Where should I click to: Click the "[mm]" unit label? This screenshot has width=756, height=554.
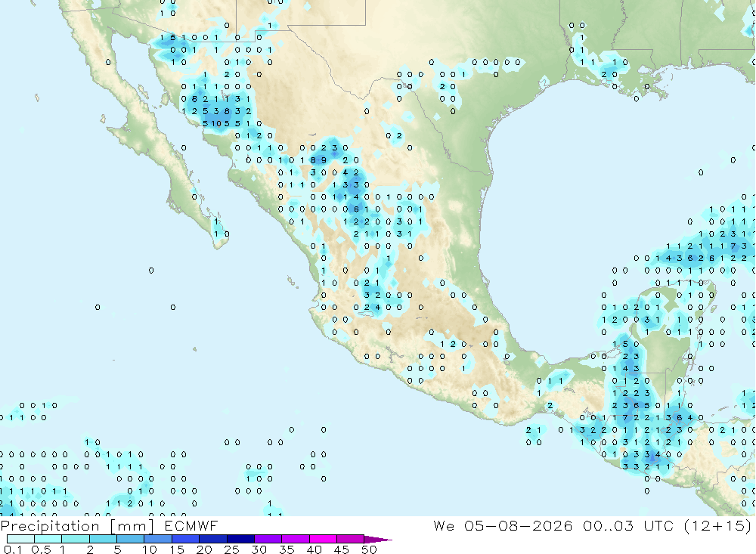click(x=132, y=527)
